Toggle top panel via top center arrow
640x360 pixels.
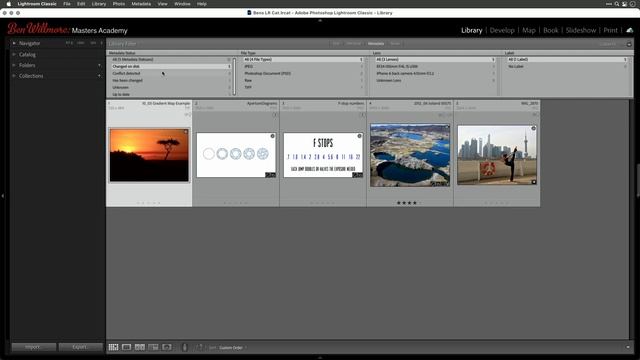click(x=320, y=20)
